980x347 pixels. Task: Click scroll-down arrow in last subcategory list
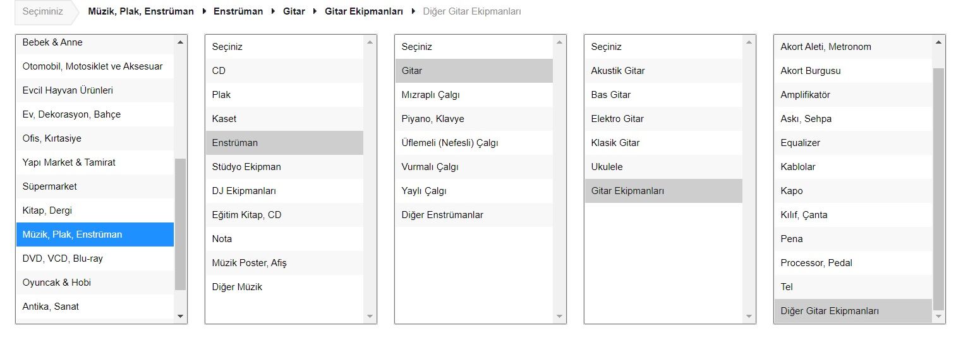pyautogui.click(x=938, y=316)
